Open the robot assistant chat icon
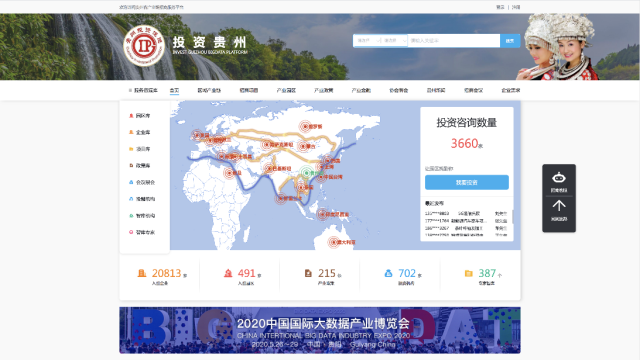 pos(559,181)
